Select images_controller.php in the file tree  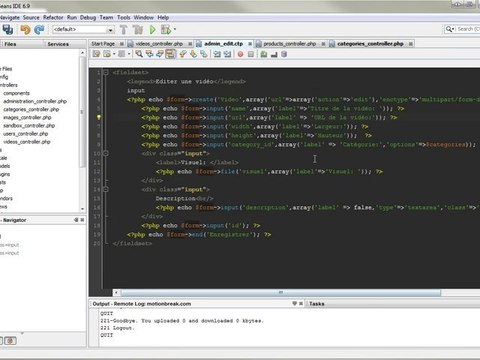coord(27,117)
